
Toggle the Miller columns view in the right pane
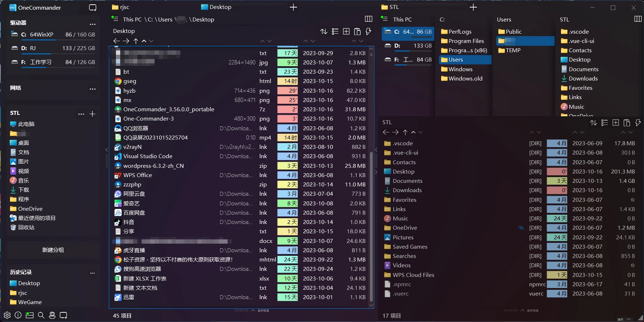click(638, 19)
